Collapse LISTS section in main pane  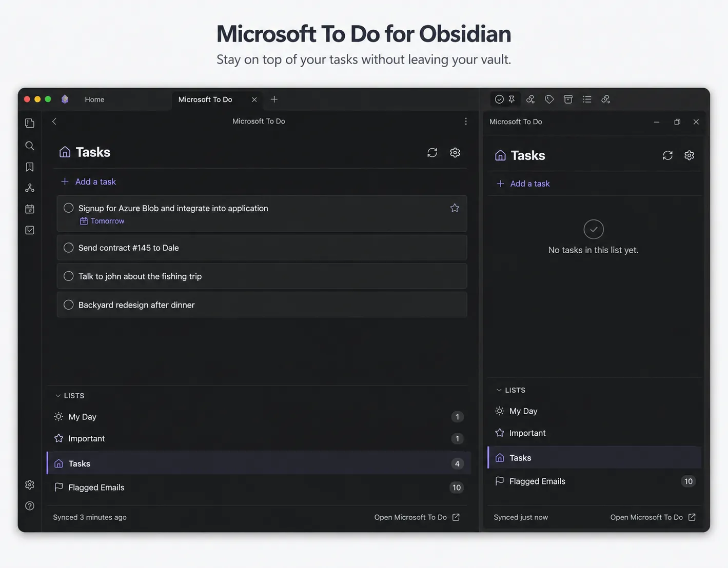coord(69,396)
